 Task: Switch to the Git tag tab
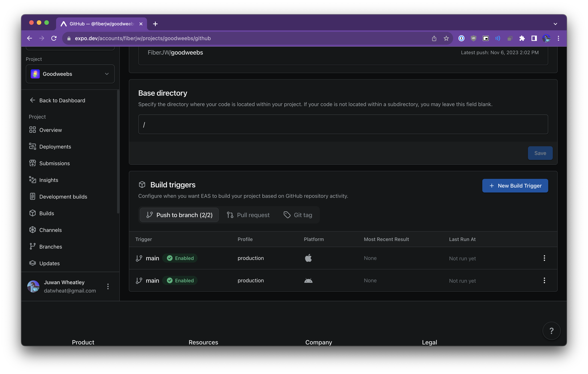click(x=298, y=215)
